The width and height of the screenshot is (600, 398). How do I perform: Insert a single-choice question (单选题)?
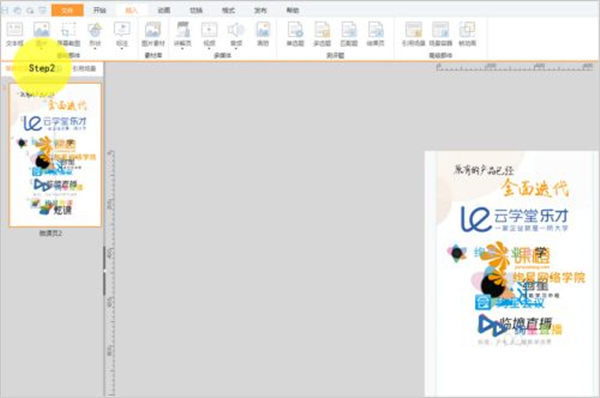(x=295, y=34)
